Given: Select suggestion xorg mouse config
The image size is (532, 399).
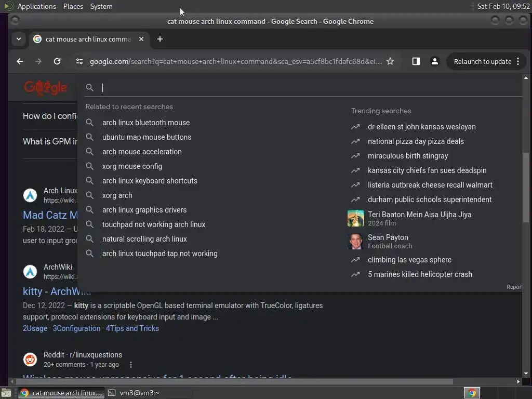Looking at the screenshot, I should pyautogui.click(x=132, y=166).
